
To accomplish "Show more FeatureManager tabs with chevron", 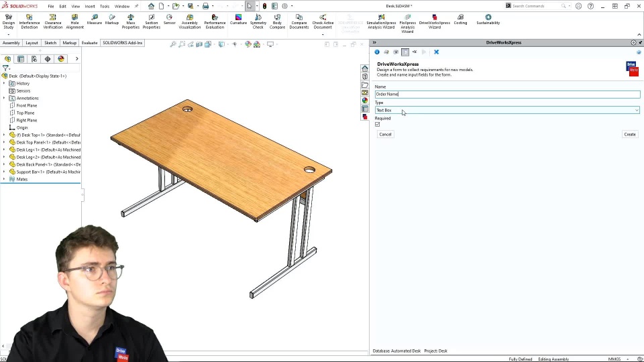I will [x=76, y=59].
